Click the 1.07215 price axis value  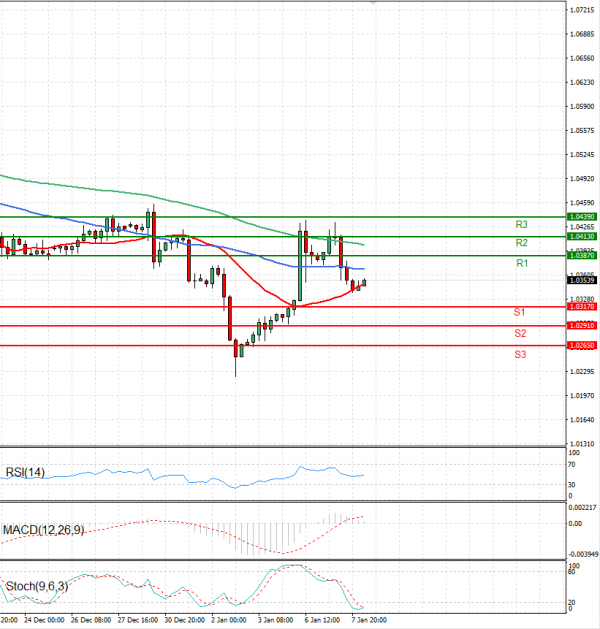pos(582,10)
